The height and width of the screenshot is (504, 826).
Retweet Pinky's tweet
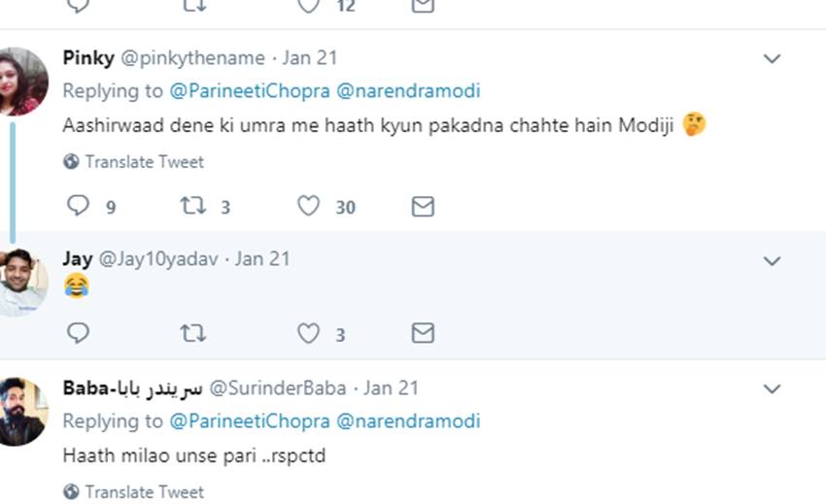click(192, 206)
